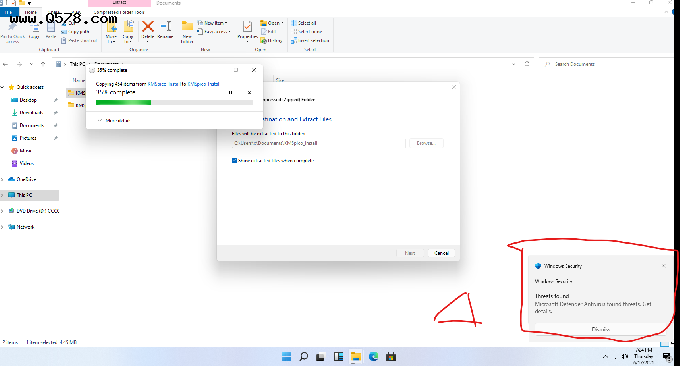
Task: Click the volume icon in system tray
Action: 625,356
